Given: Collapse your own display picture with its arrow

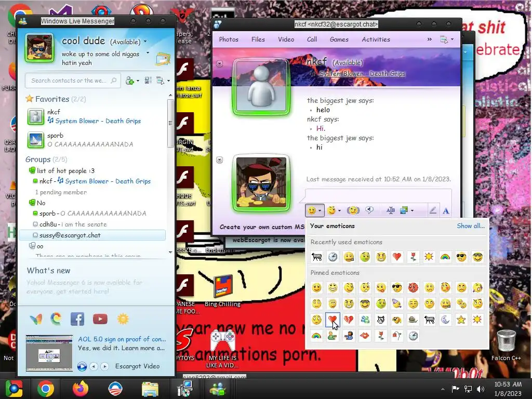Looking at the screenshot, I should (220, 160).
